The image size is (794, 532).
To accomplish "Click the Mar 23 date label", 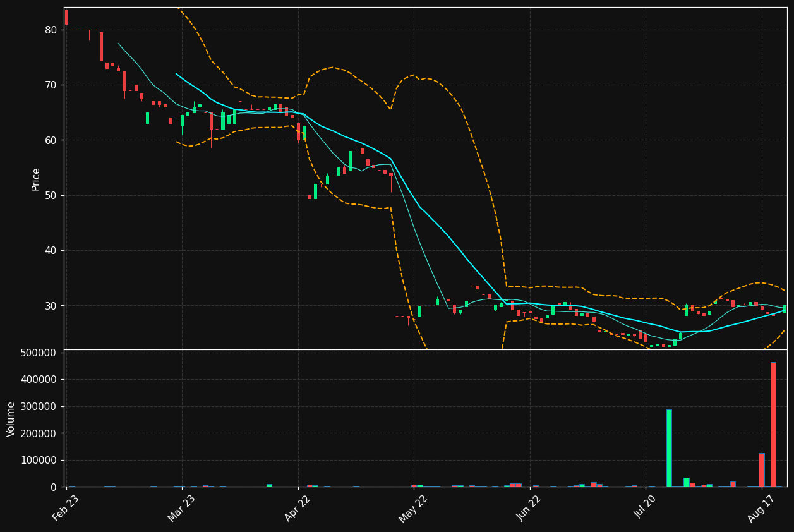I will point(181,508).
